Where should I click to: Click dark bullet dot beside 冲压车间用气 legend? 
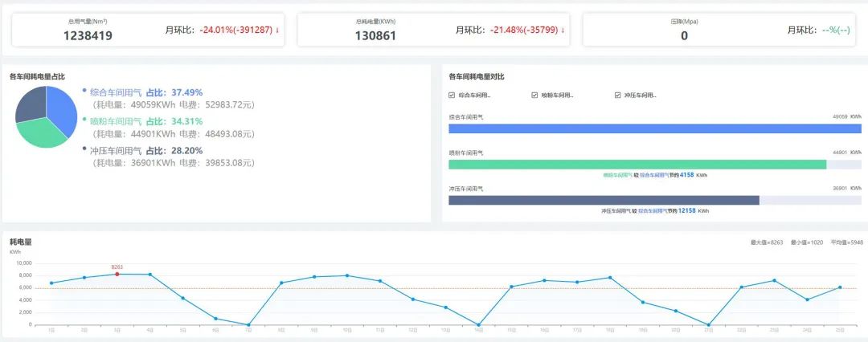tap(84, 148)
